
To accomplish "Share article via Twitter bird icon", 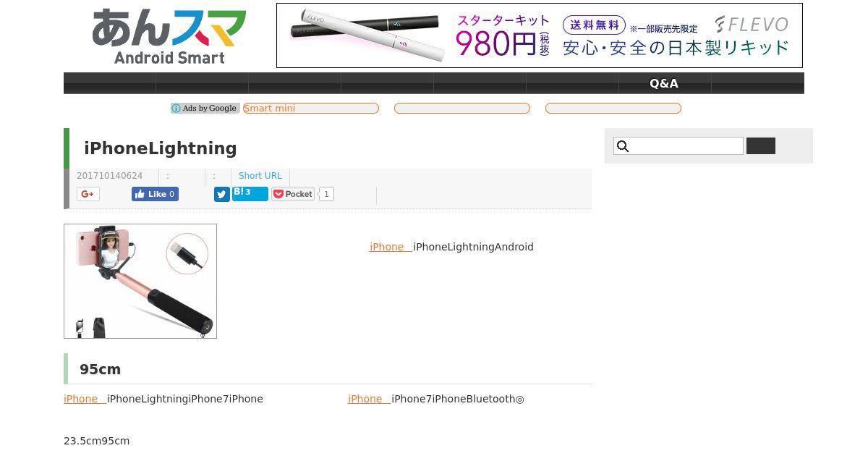I will [222, 194].
